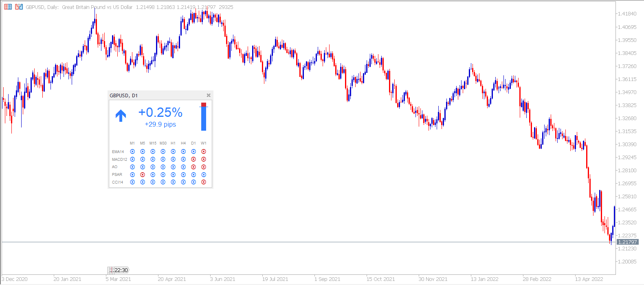Click the M15 timeframe column header
This screenshot has height=285, width=644.
coord(153,143)
